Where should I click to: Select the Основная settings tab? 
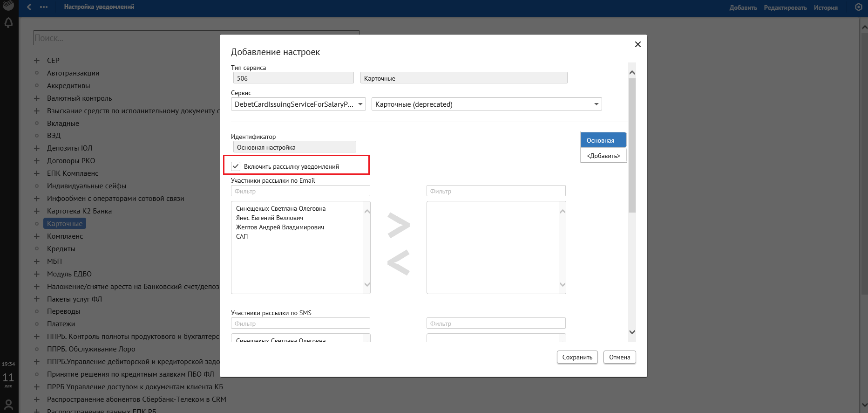point(603,140)
